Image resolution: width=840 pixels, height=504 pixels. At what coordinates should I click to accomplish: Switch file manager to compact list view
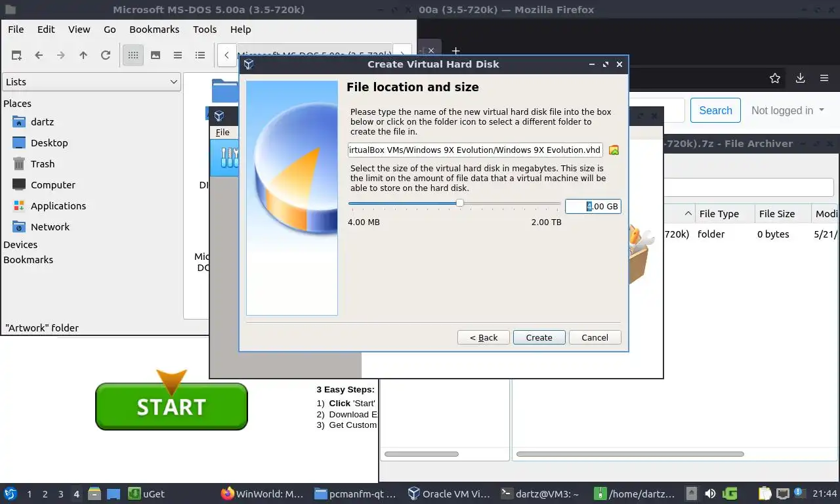[178, 56]
